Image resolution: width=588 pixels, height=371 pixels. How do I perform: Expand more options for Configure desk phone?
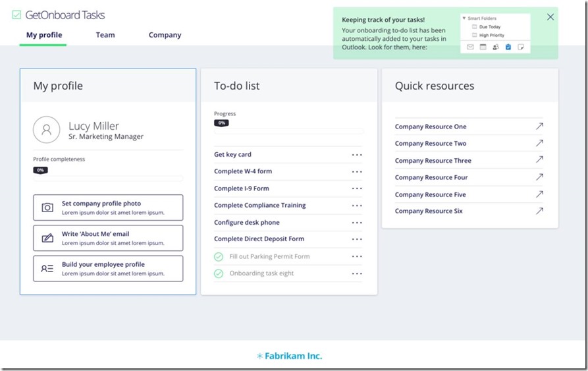(x=357, y=223)
